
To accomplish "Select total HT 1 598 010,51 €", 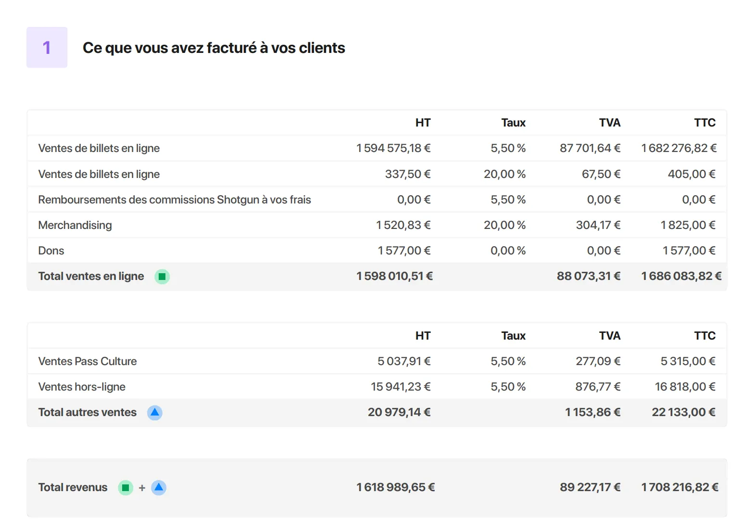I will point(394,276).
